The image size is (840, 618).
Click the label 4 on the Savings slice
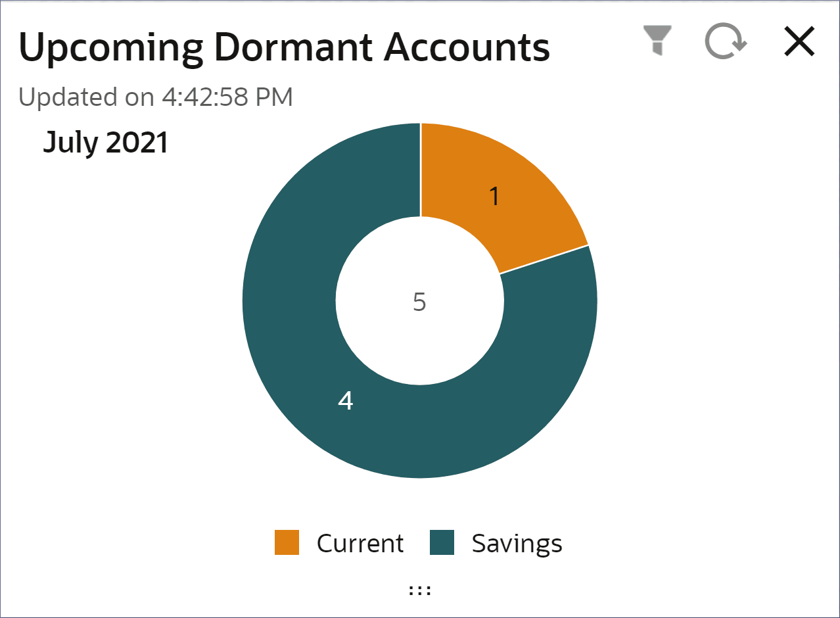(345, 400)
